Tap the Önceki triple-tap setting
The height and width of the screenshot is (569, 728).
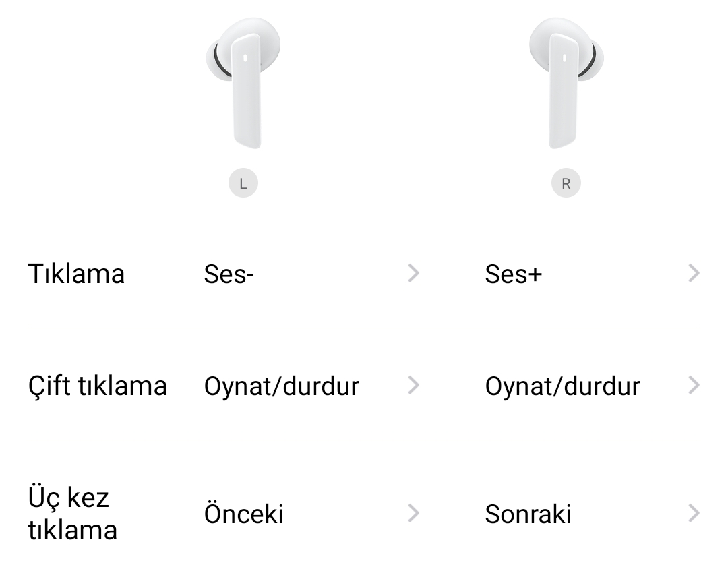pyautogui.click(x=243, y=514)
